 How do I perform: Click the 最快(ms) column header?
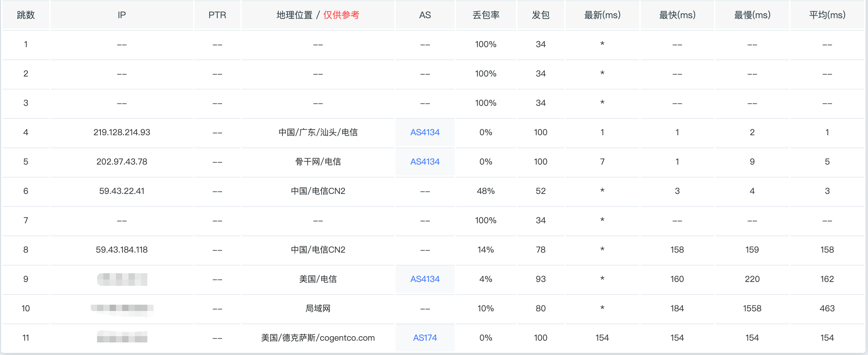(x=677, y=15)
